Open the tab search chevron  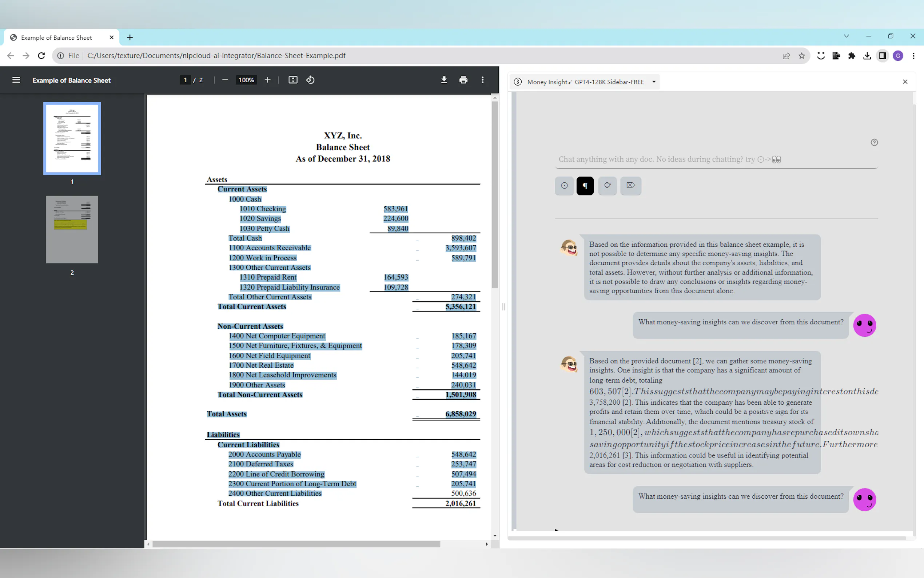click(x=847, y=36)
